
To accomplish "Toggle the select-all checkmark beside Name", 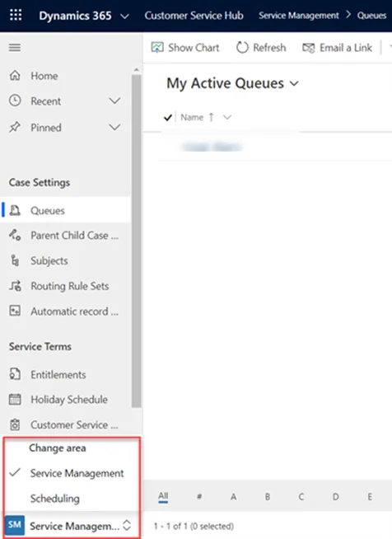I will pyautogui.click(x=168, y=118).
